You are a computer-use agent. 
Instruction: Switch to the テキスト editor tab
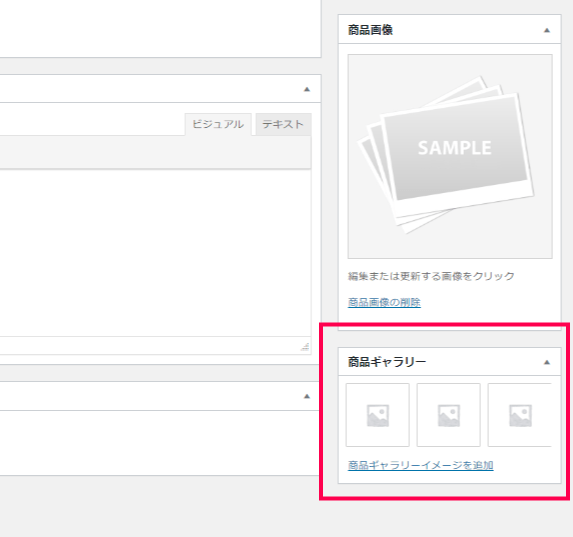283,124
